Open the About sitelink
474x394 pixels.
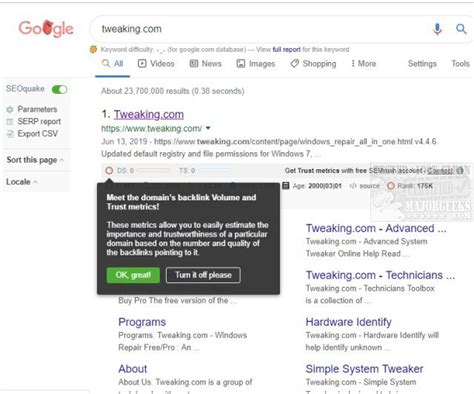click(x=133, y=369)
